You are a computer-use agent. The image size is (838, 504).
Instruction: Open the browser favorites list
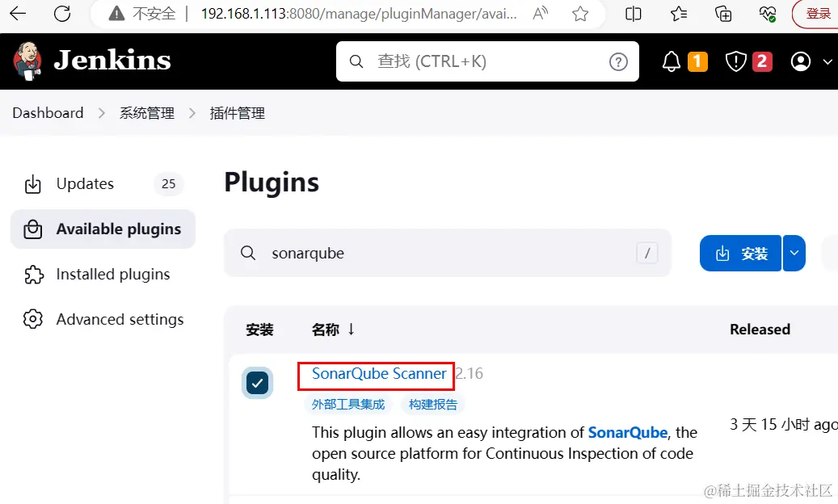pos(679,14)
